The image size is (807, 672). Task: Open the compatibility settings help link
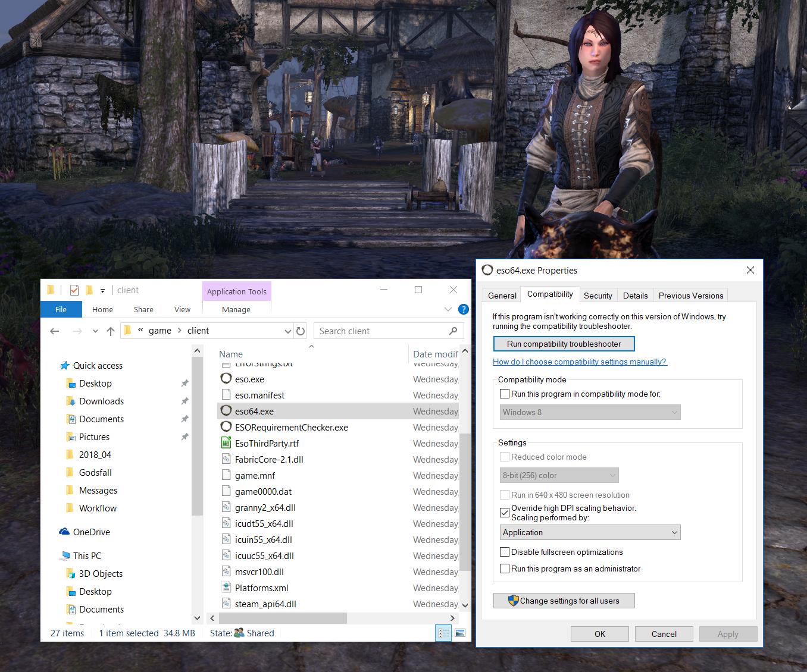coord(580,362)
